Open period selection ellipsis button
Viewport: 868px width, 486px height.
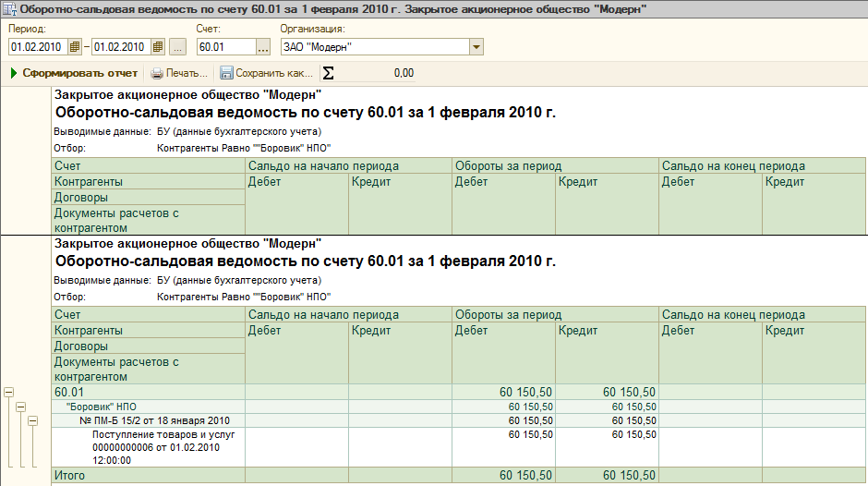177,47
